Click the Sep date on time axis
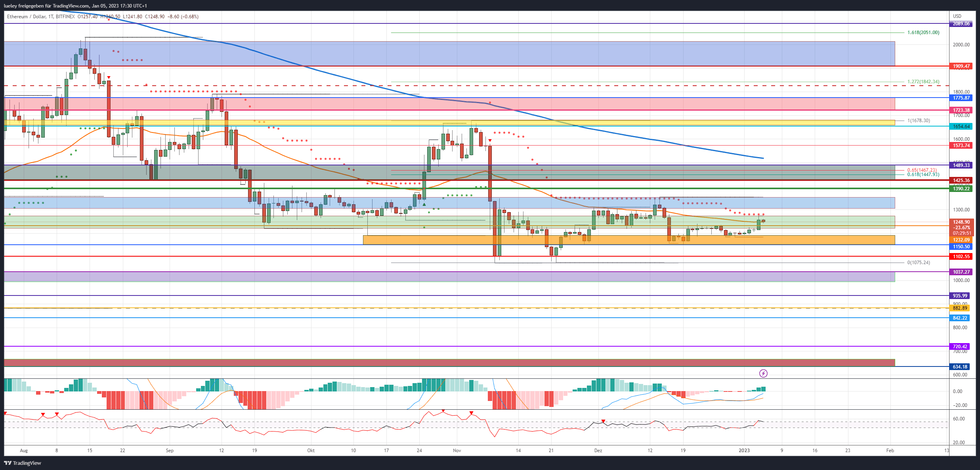 point(170,451)
